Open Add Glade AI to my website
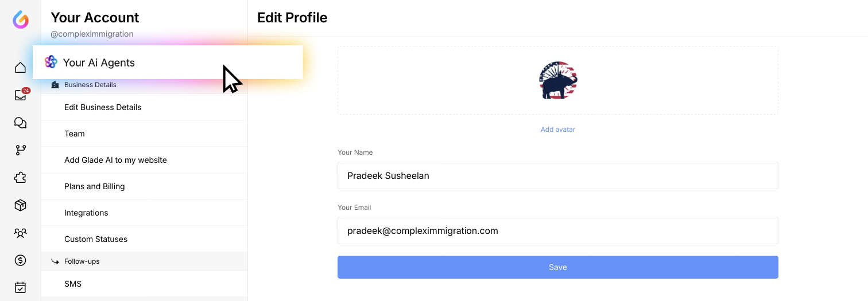The width and height of the screenshot is (868, 301). (115, 160)
